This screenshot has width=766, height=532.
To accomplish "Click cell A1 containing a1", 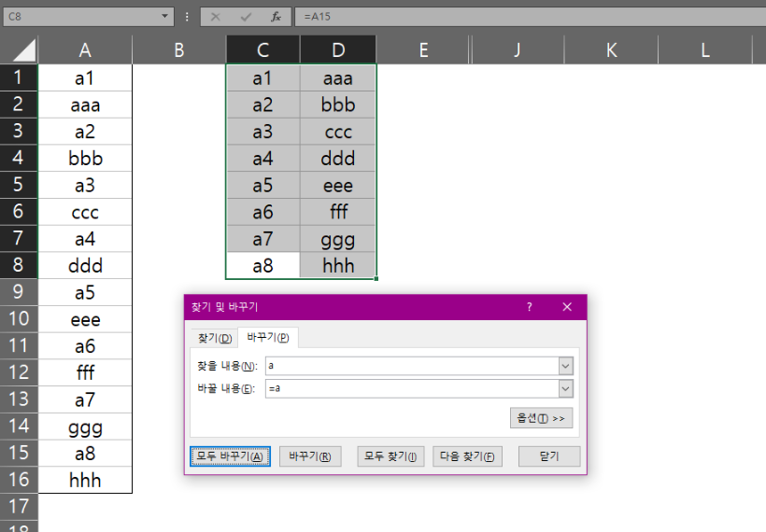I will click(85, 78).
